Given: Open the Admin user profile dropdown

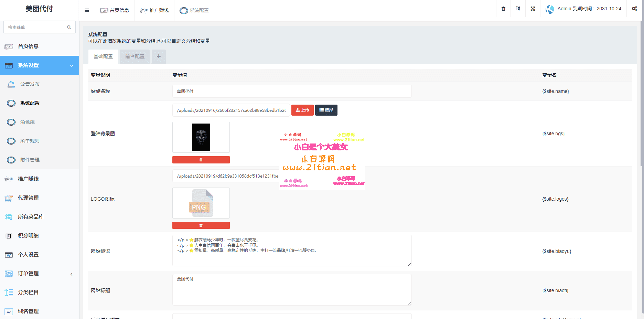Looking at the screenshot, I should click(x=584, y=9).
